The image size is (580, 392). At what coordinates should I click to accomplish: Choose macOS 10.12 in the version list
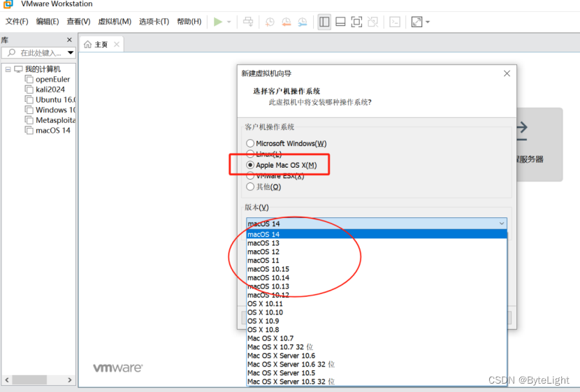click(377, 295)
